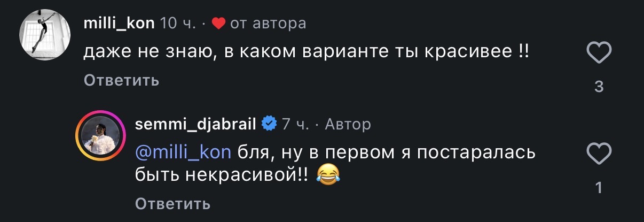Click the blue verified badge beside semmi_djabrail

pos(269,124)
